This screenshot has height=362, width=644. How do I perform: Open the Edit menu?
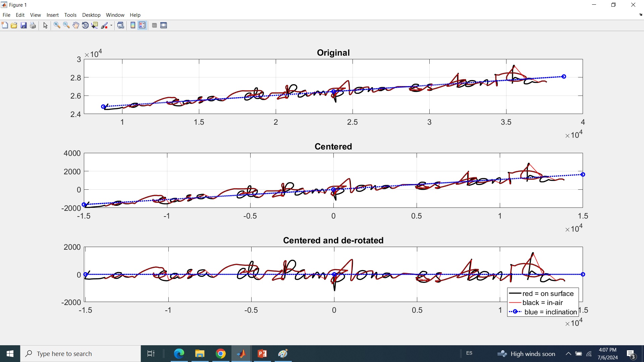tap(20, 15)
